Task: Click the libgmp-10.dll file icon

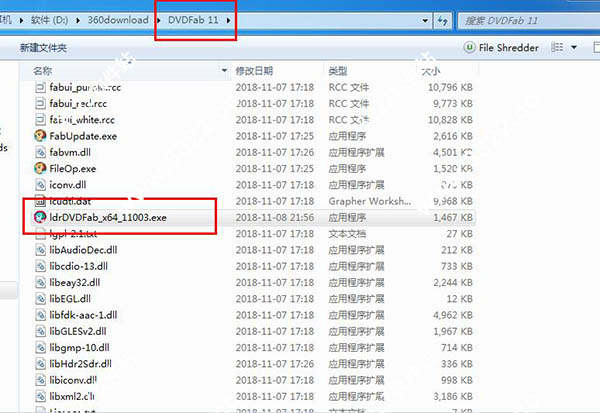Action: tap(40, 348)
